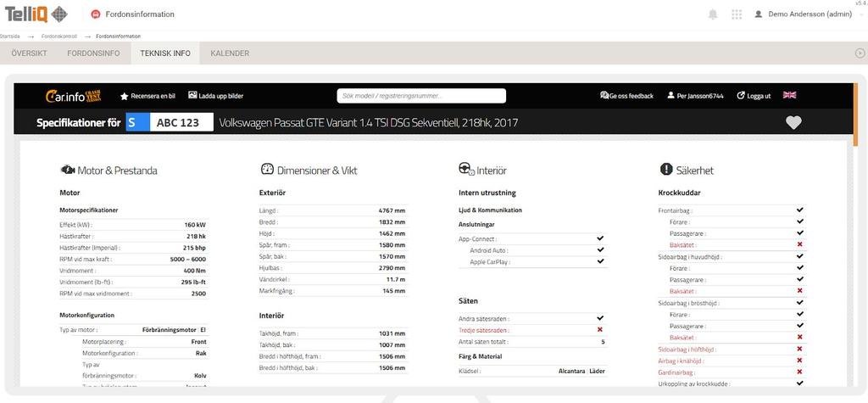Click the Fordonsinformation breadcrumb
The image size is (868, 403).
pos(119,36)
